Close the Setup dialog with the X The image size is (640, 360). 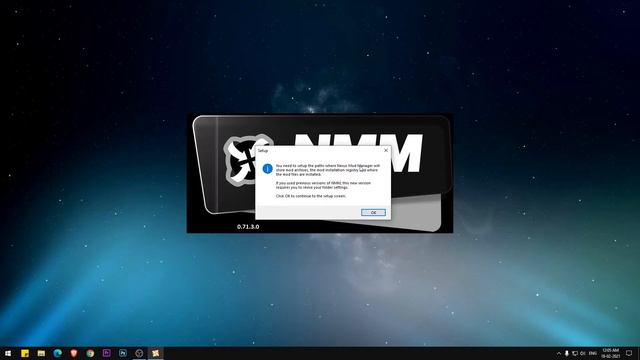(x=386, y=150)
